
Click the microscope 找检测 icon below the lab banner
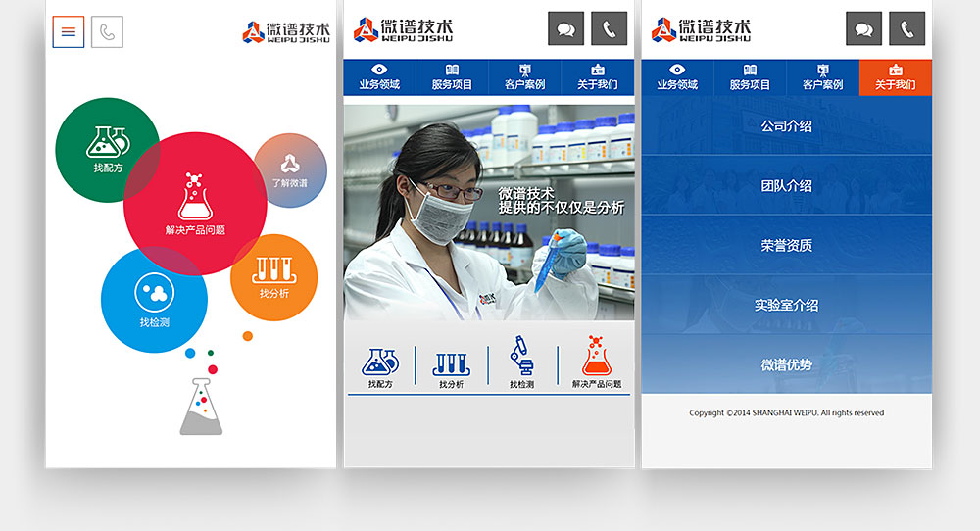point(521,362)
